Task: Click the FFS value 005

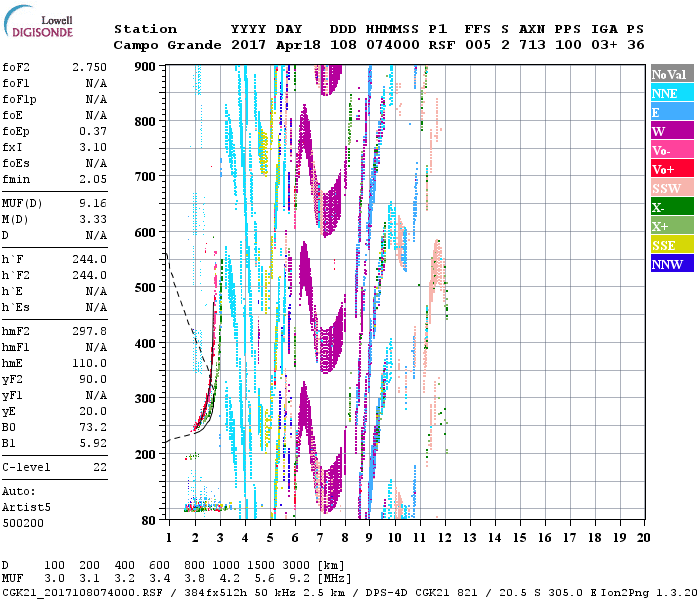Action: click(478, 45)
